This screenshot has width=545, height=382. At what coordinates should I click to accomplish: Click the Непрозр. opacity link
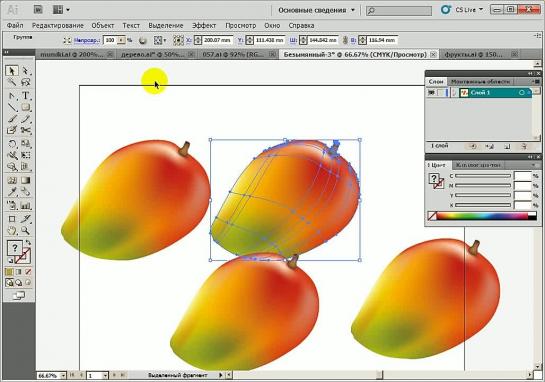87,41
